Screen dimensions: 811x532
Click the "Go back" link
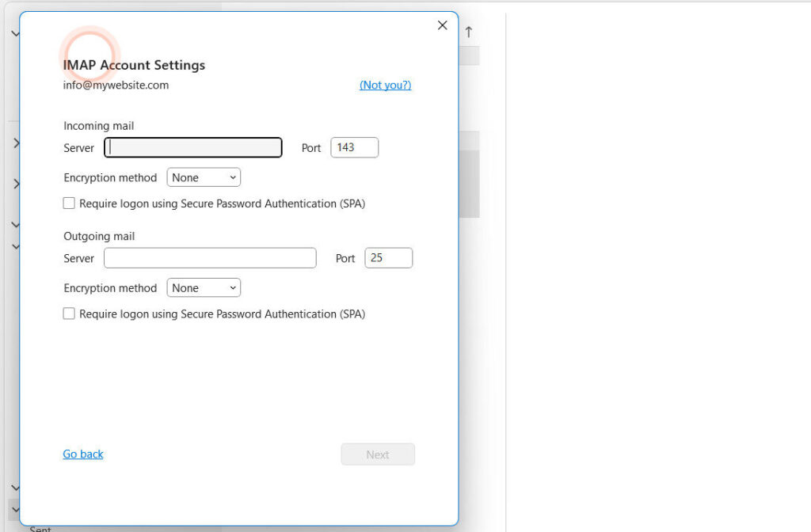(83, 454)
